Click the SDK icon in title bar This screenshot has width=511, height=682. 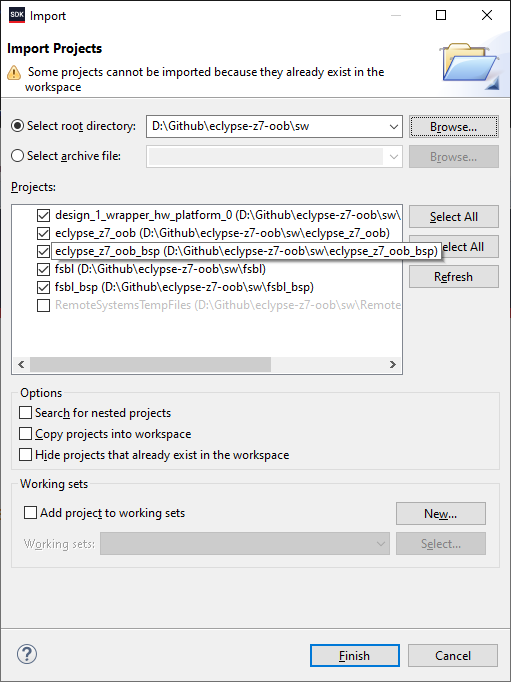coord(17,15)
